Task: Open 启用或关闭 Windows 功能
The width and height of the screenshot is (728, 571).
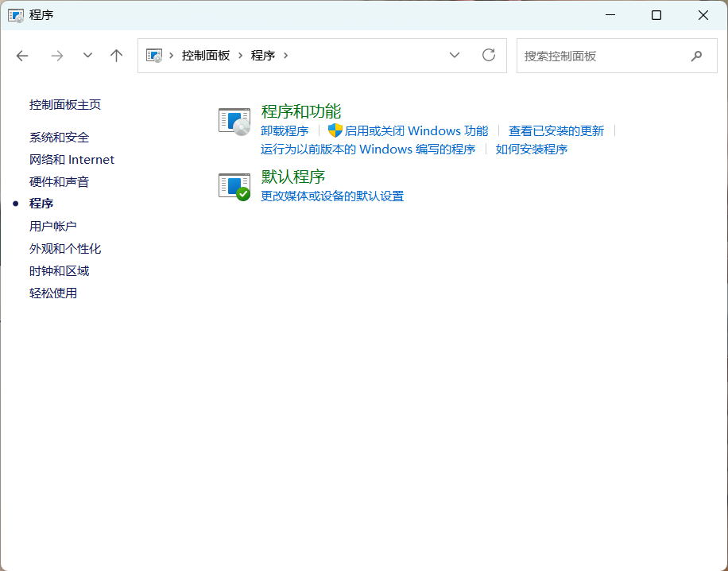Action: tap(416, 131)
